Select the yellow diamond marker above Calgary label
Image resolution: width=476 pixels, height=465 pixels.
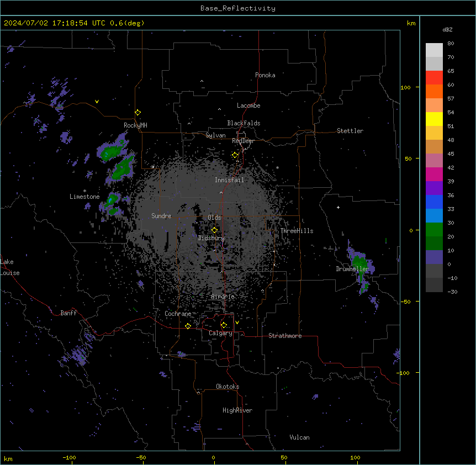click(x=224, y=325)
